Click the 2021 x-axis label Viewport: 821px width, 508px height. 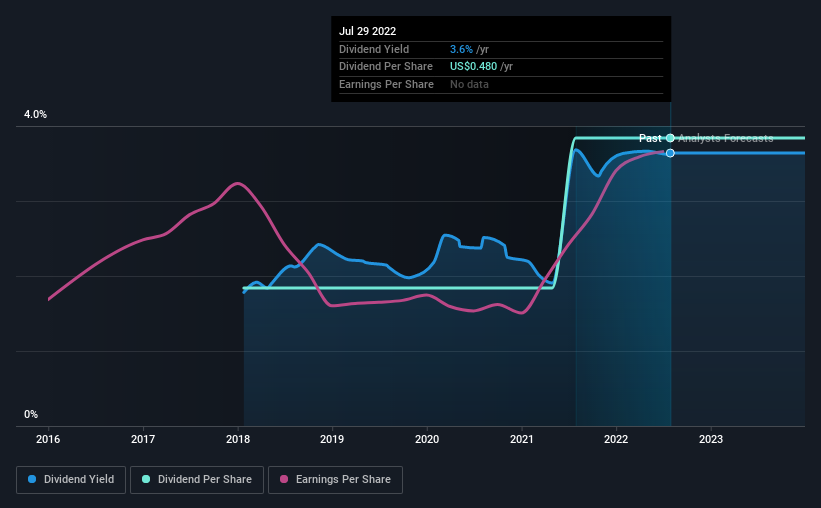tap(522, 439)
